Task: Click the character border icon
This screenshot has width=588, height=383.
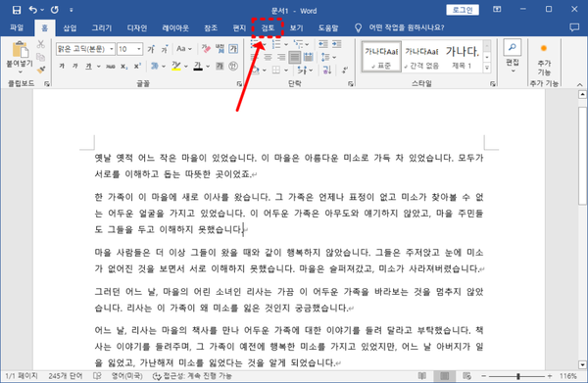Action: pyautogui.click(x=233, y=49)
